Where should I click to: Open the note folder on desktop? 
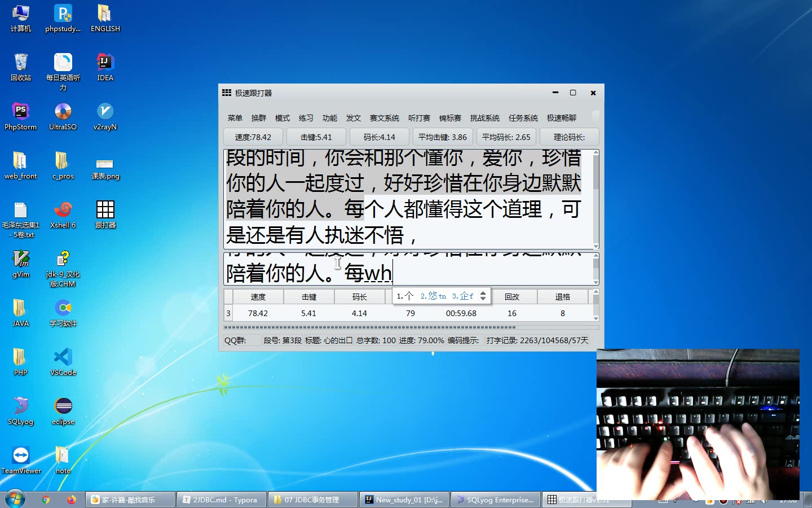[x=63, y=460]
